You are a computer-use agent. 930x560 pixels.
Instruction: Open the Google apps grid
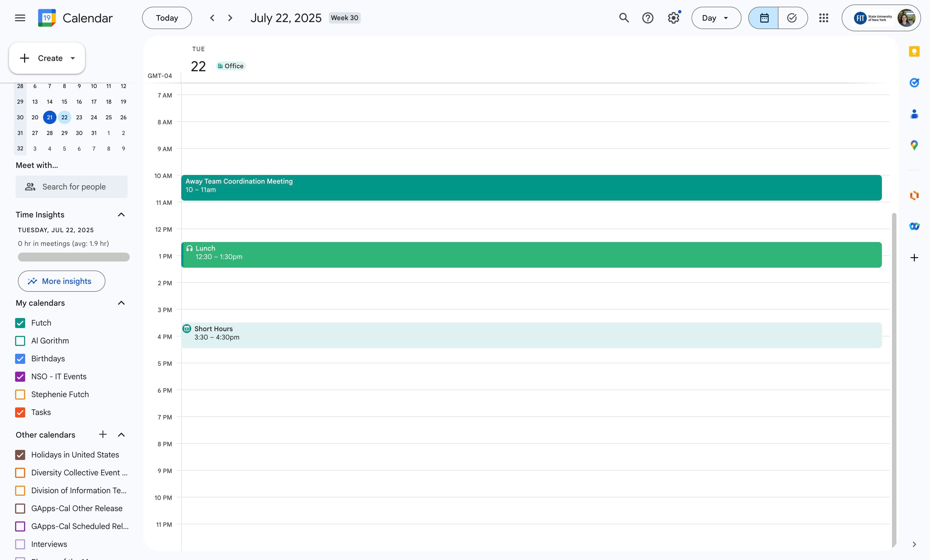pos(823,18)
